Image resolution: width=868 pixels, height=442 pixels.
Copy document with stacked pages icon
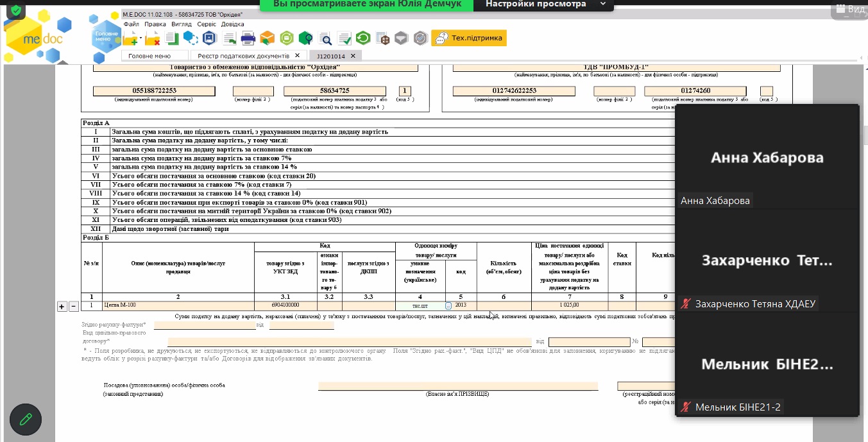[172, 38]
